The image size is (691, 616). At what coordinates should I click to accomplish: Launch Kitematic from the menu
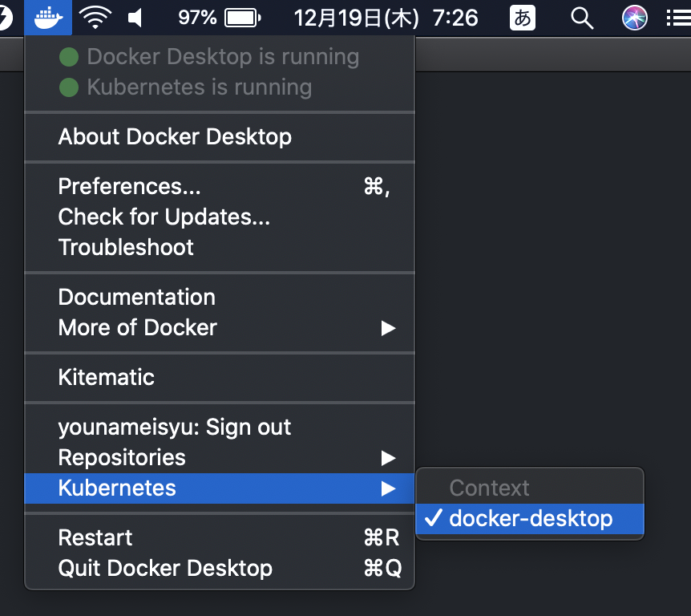point(220,377)
